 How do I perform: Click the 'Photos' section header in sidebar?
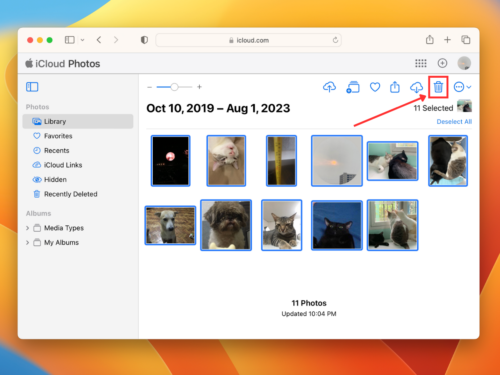coord(37,107)
